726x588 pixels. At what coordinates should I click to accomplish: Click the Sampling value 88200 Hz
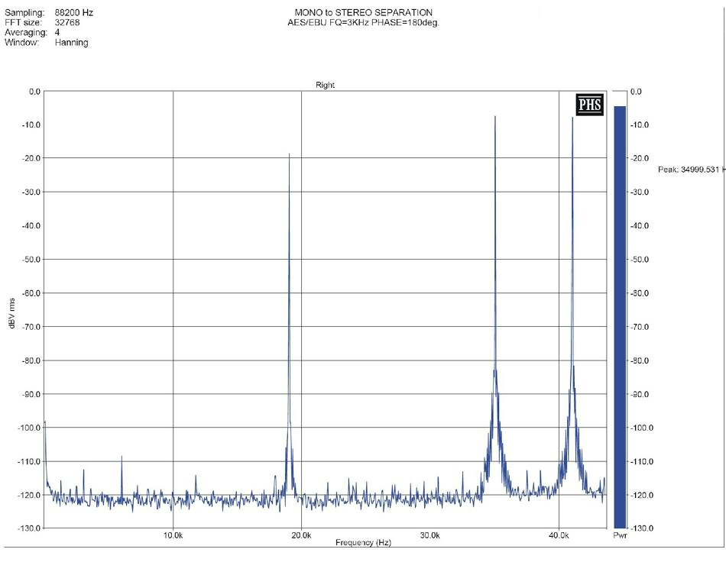(74, 13)
